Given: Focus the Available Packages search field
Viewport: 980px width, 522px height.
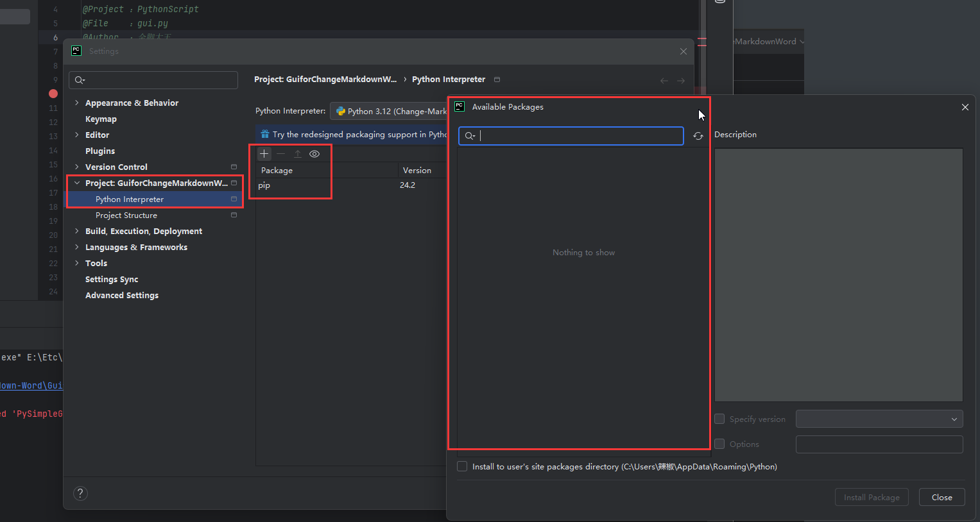Looking at the screenshot, I should [x=571, y=136].
